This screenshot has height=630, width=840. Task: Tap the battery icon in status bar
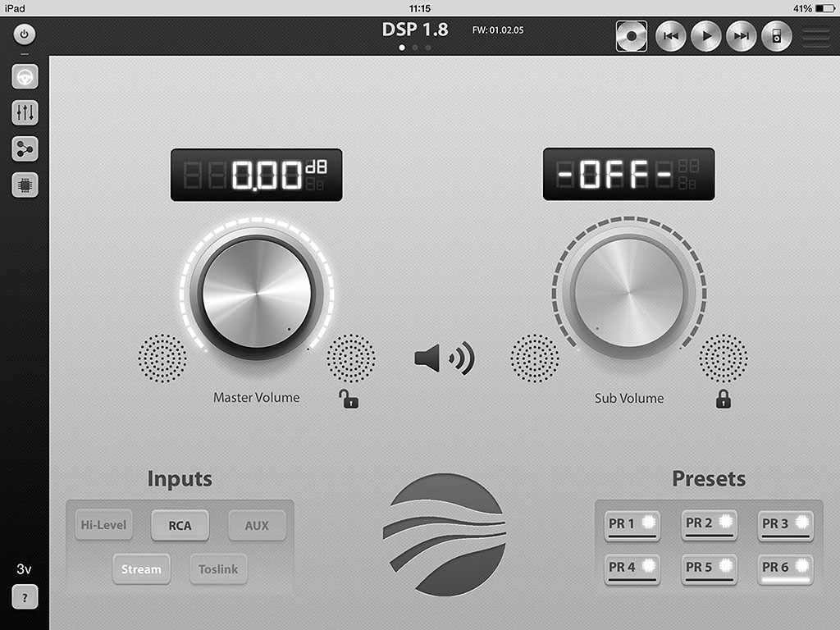825,8
